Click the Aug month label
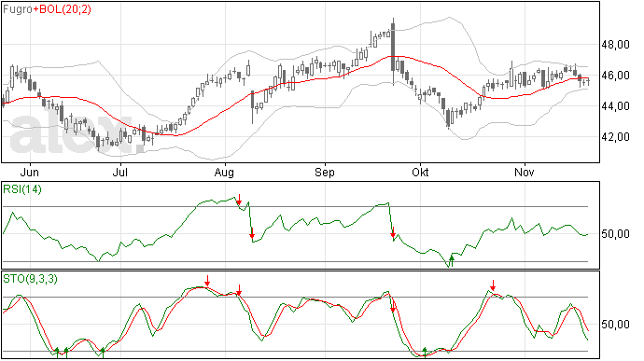This screenshot has width=644, height=361. click(x=224, y=172)
